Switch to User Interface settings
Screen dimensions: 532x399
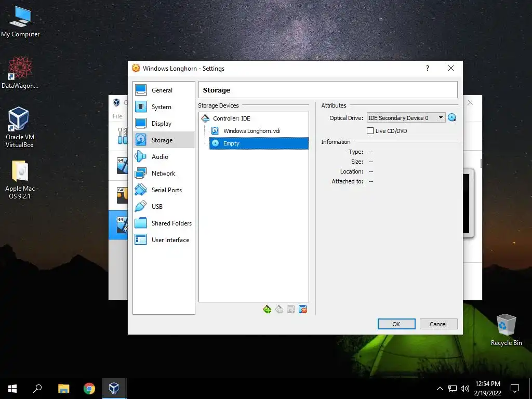(164, 240)
